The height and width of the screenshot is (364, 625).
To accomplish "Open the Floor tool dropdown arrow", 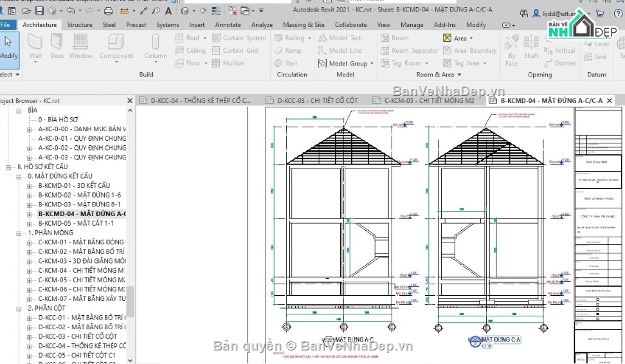I will [206, 64].
